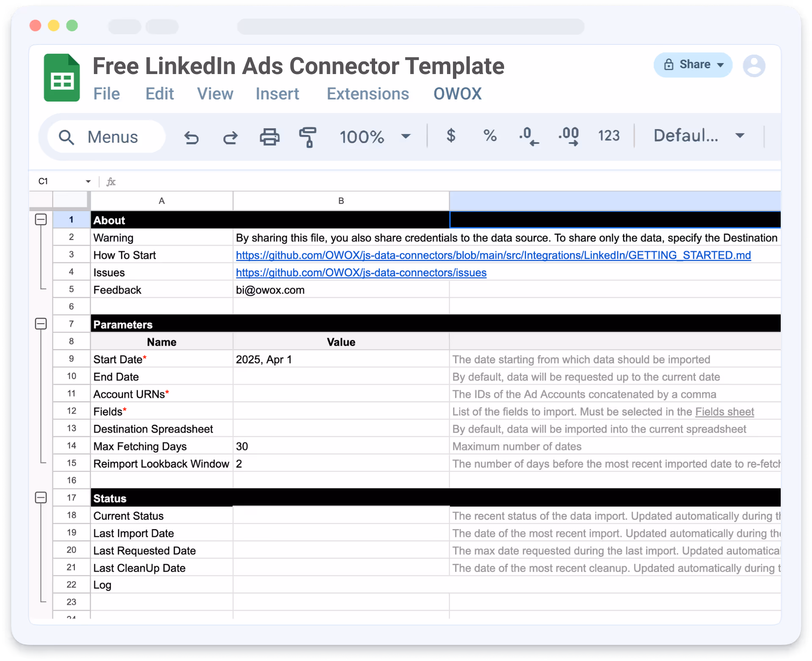Undo the last action

click(192, 137)
